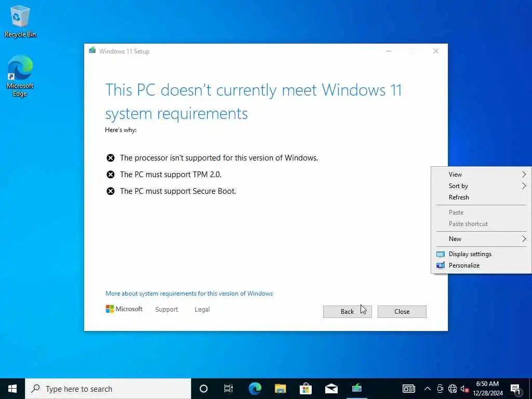Show hidden tray icons chevron
This screenshot has height=399, width=532.
428,389
